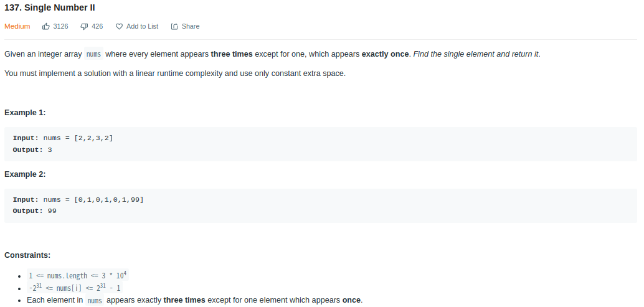Viewport: 644px width, 307px height.
Task: Click the share icon
Action: pyautogui.click(x=174, y=26)
